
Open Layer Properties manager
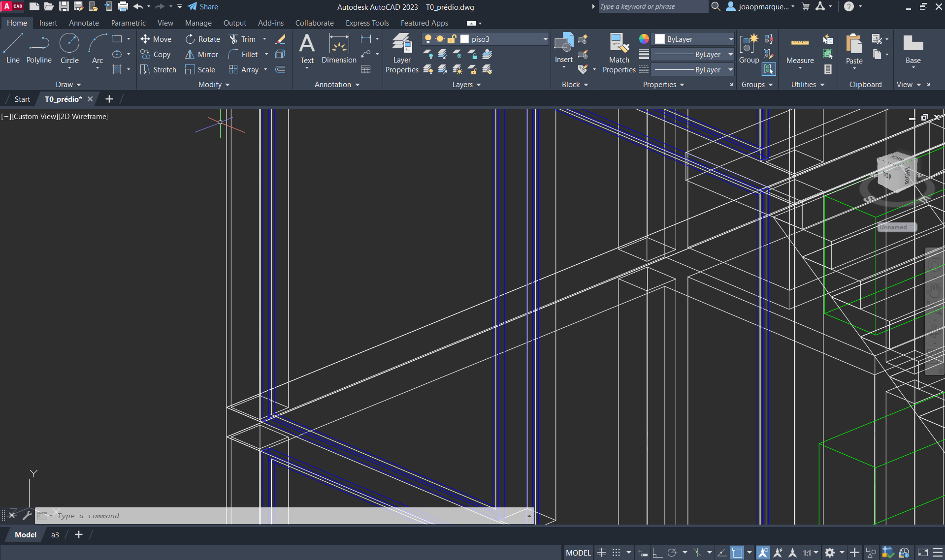click(x=402, y=54)
